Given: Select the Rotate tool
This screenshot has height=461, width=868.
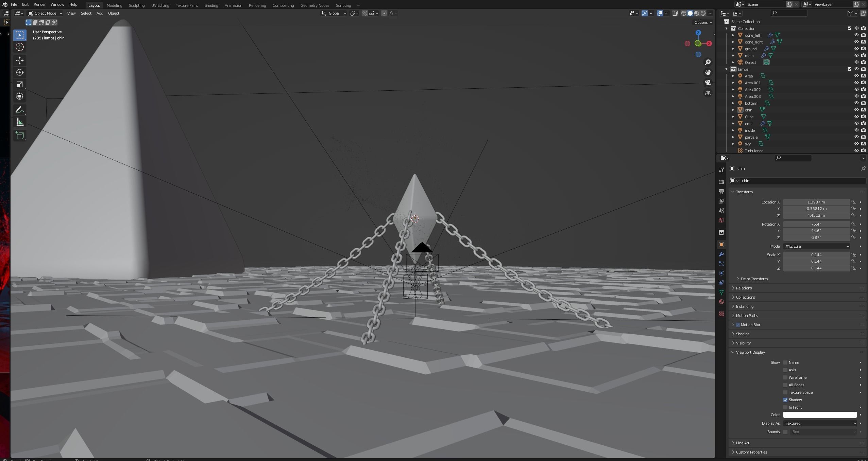Looking at the screenshot, I should click(x=20, y=72).
